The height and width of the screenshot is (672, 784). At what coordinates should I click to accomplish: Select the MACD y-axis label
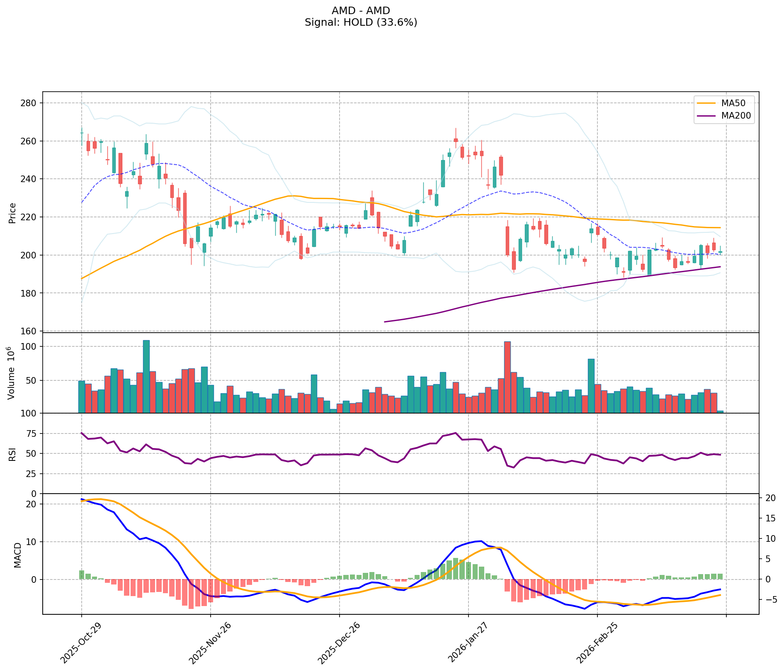pyautogui.click(x=17, y=555)
